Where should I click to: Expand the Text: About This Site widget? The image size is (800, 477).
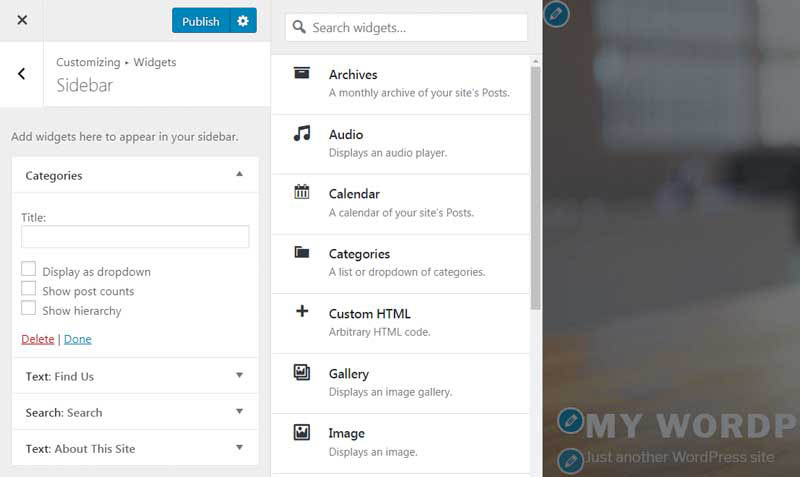[239, 448]
